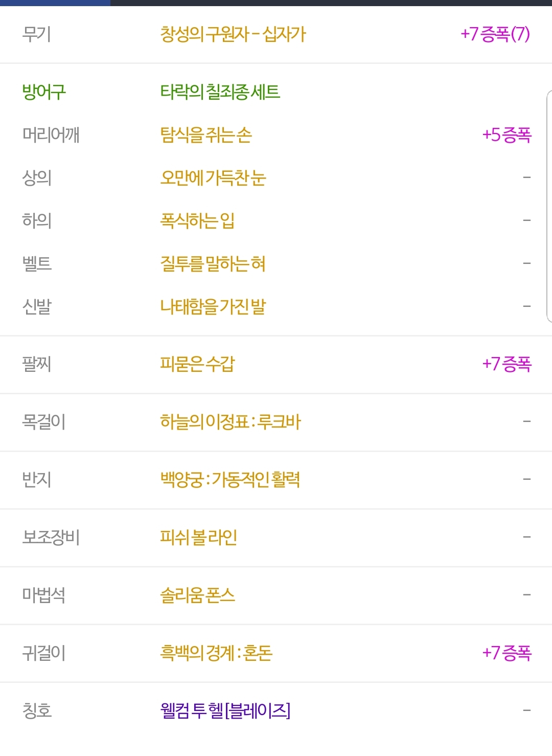The image size is (552, 756).
Task: Open title item 웰컴 투 헬[블레이즈]
Action: tap(225, 711)
